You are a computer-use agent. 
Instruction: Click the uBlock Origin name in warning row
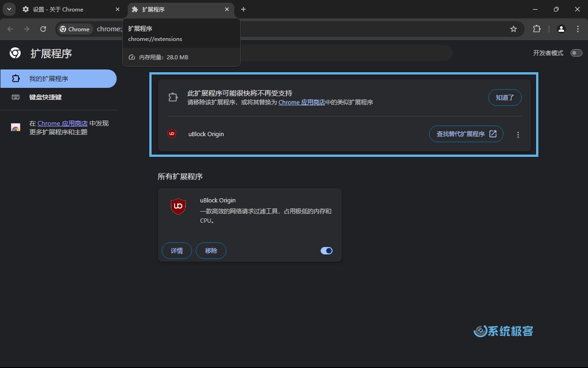[x=206, y=134]
